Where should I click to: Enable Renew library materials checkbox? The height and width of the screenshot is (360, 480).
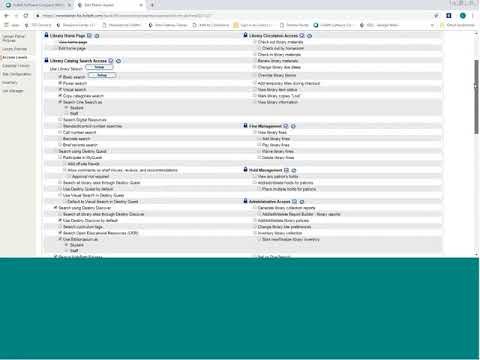[x=255, y=61]
